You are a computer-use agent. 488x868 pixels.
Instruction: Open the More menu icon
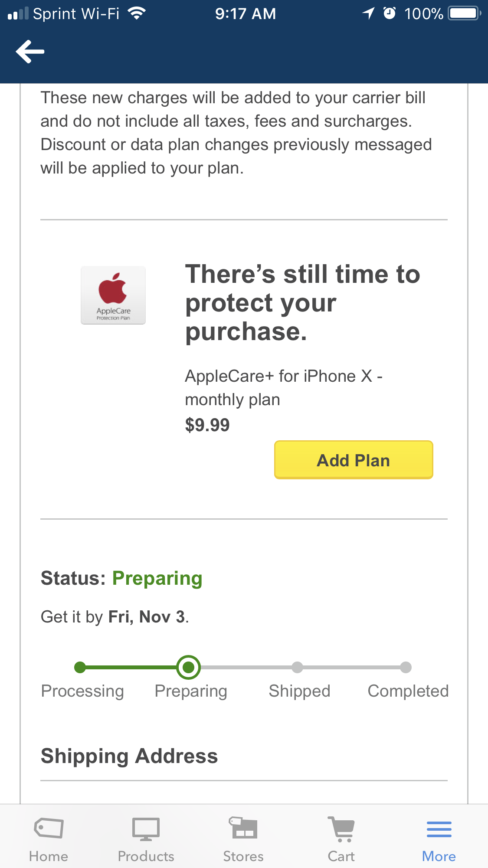click(x=439, y=829)
